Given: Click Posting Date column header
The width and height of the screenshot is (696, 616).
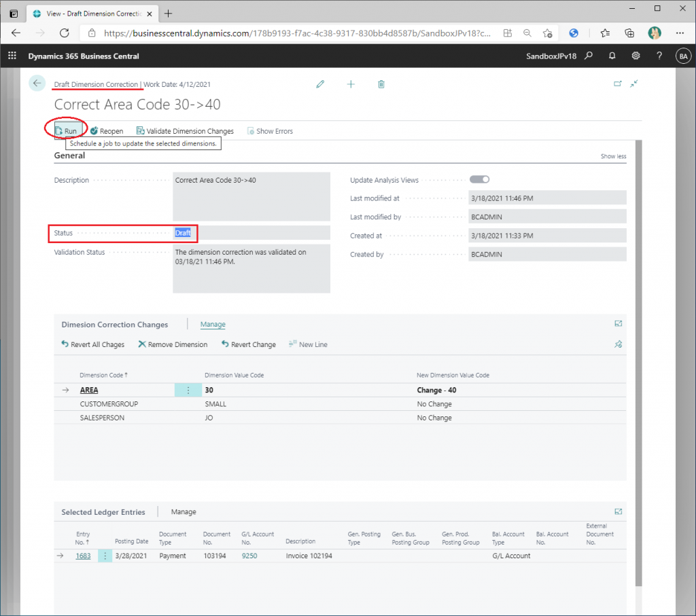Looking at the screenshot, I should pos(131,541).
